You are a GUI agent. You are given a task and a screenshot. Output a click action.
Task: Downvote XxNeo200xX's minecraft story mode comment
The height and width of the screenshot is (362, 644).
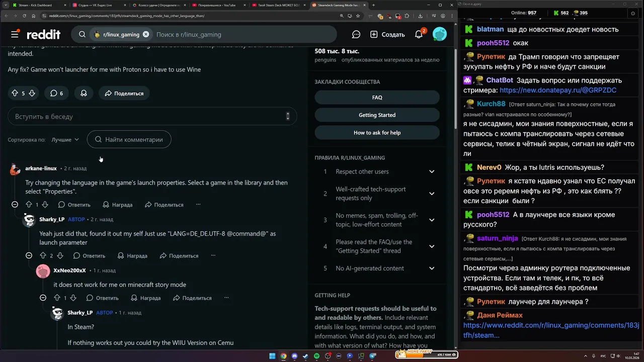pos(73,298)
